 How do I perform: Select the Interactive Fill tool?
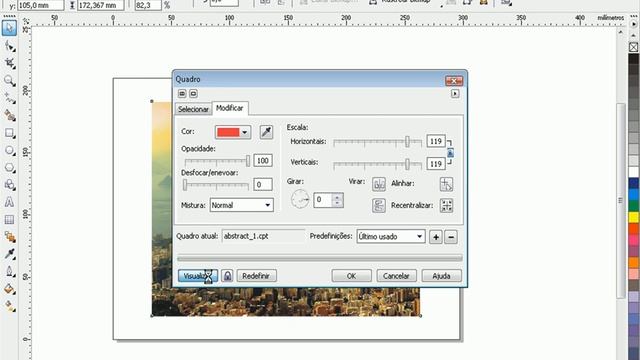pyautogui.click(x=9, y=306)
